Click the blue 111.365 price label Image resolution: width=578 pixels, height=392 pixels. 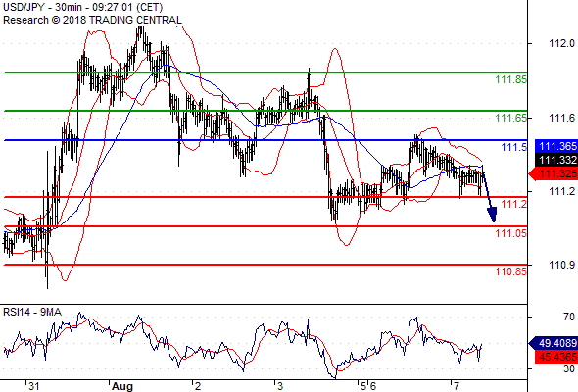point(556,146)
